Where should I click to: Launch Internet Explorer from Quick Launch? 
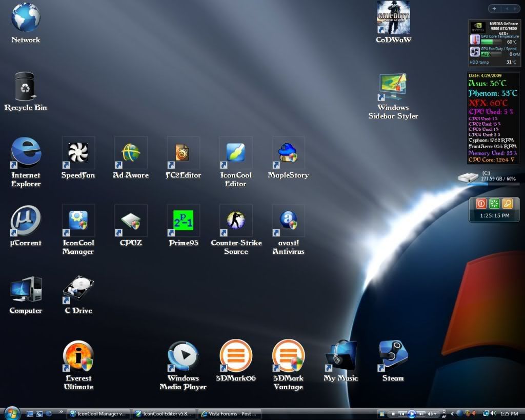(49, 414)
